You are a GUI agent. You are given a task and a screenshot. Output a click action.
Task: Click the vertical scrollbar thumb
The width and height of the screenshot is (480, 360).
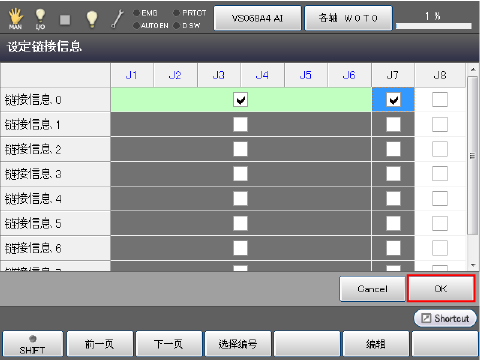(x=472, y=156)
